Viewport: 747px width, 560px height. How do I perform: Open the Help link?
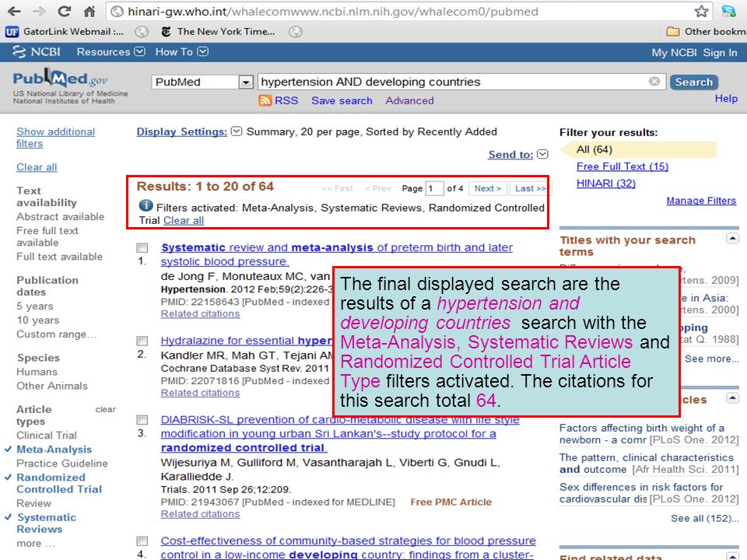tap(726, 99)
